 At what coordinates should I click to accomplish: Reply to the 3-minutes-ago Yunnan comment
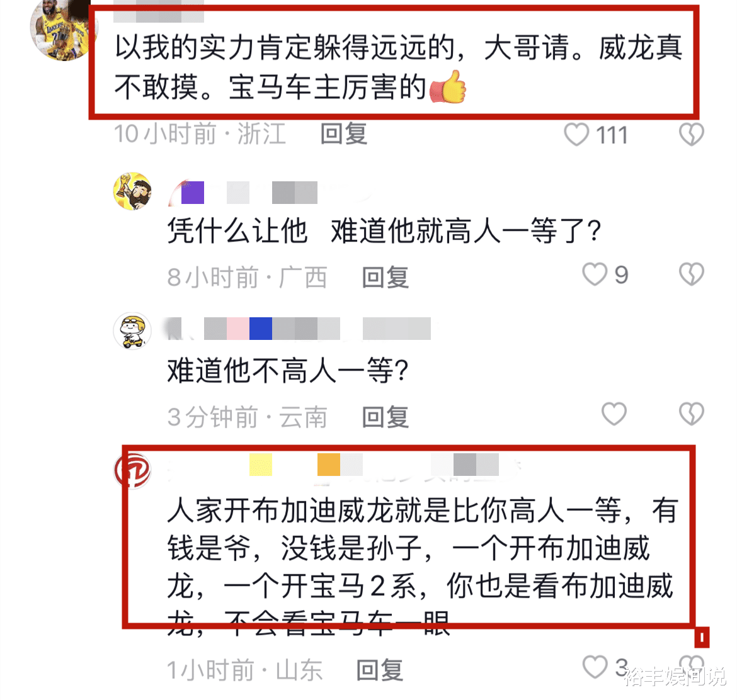coord(385,417)
